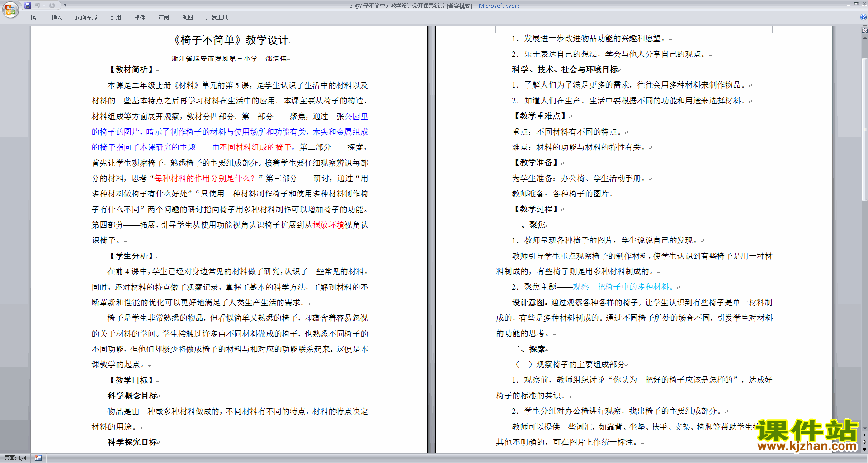Image resolution: width=868 pixels, height=463 pixels.
Task: Click the 科学、技术、社会与环境目标 heading
Action: point(565,70)
